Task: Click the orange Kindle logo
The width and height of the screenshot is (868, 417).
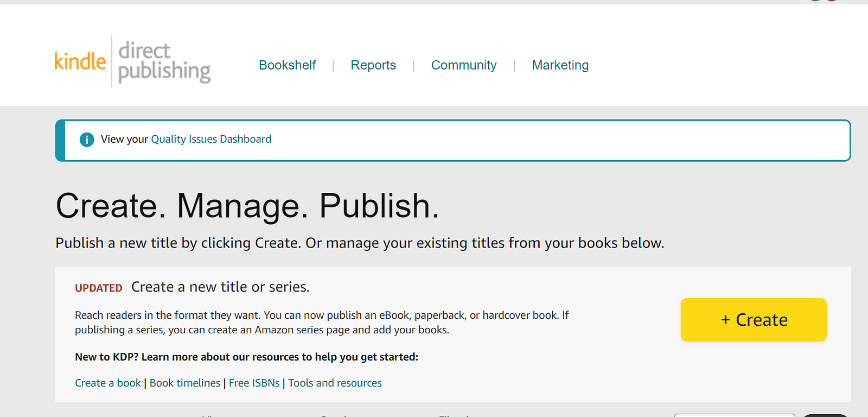Action: click(80, 61)
